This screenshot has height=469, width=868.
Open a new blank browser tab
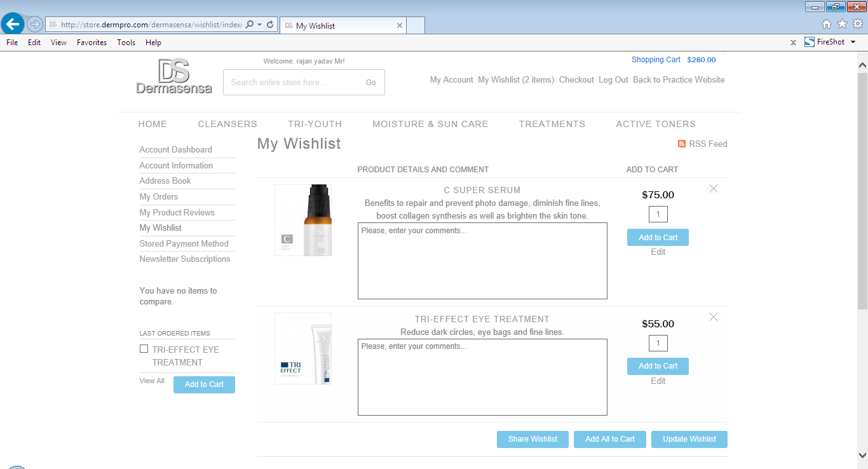point(416,25)
